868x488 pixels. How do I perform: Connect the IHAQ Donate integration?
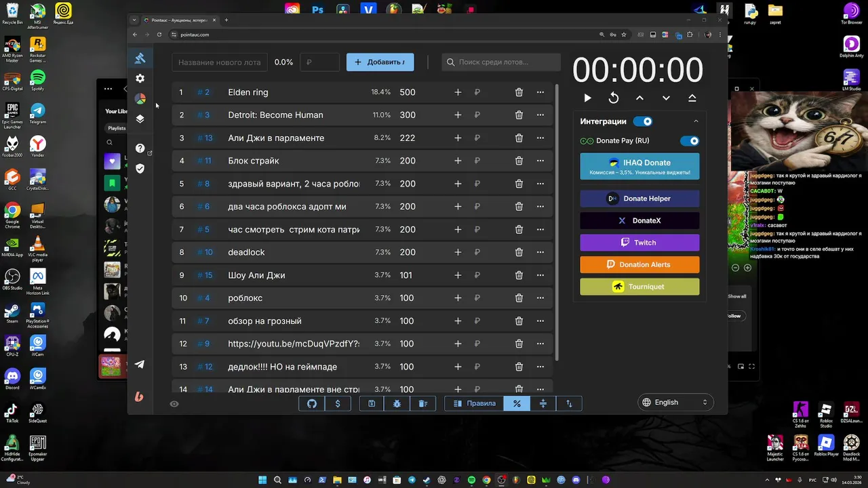639,167
